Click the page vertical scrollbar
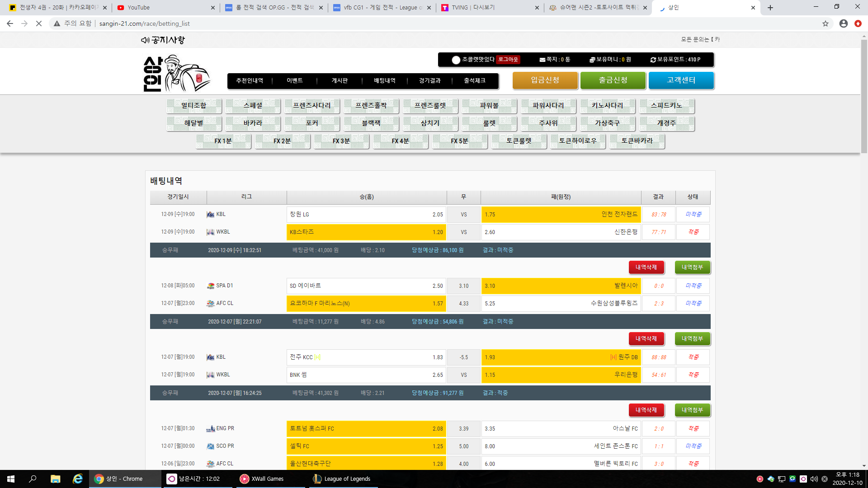Viewport: 868px width, 488px height. 864,96
